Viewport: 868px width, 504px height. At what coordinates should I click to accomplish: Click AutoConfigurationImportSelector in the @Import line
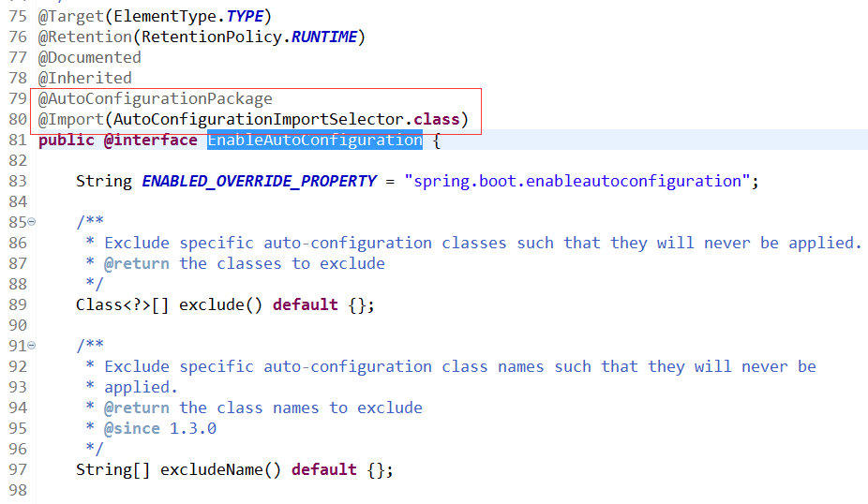click(259, 120)
